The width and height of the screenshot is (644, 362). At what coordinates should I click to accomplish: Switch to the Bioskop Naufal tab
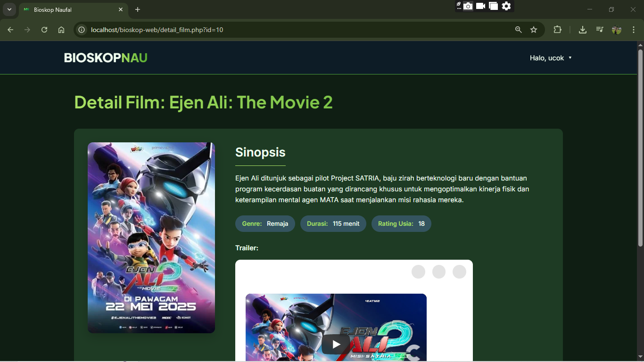click(x=71, y=9)
